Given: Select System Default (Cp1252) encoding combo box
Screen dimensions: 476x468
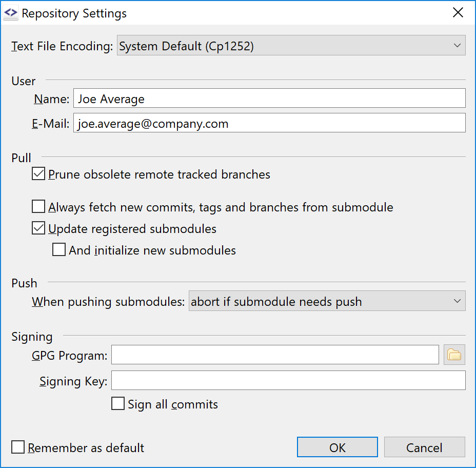Looking at the screenshot, I should point(291,45).
